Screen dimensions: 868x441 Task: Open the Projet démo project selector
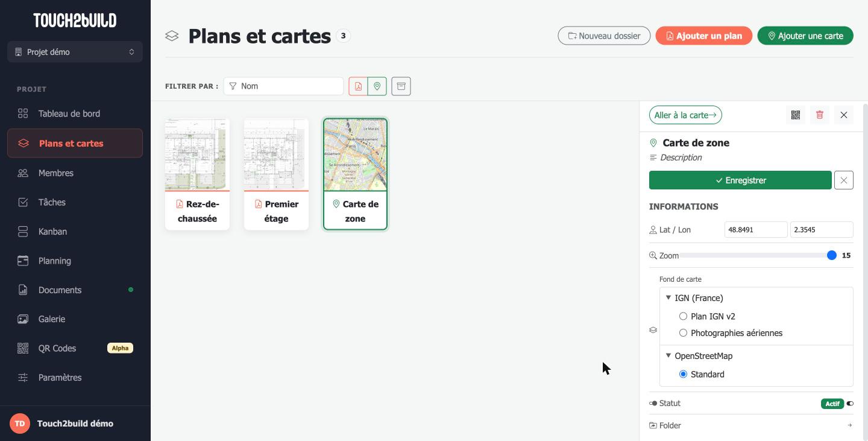pyautogui.click(x=75, y=52)
